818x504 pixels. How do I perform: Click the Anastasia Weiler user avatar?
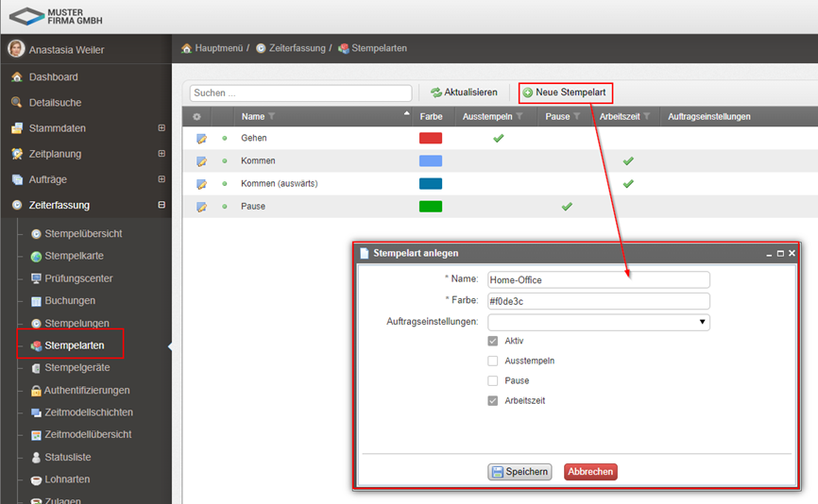point(16,49)
